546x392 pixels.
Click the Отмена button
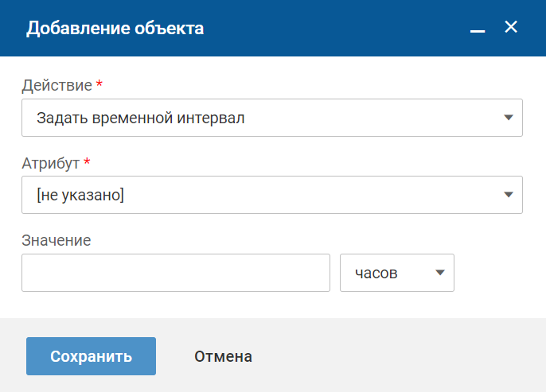[224, 356]
